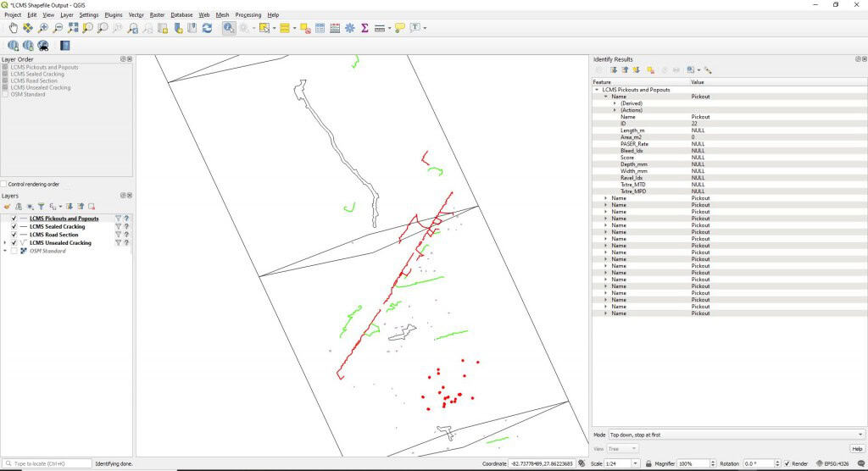Viewport: 868px width, 471px height.
Task: Click Zoom to Layer icon
Action: [103, 28]
